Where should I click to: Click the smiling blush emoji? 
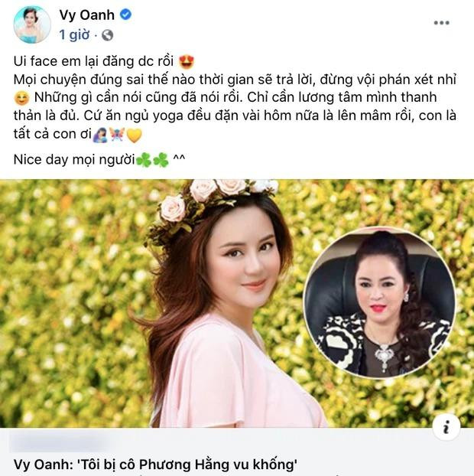[22, 99]
